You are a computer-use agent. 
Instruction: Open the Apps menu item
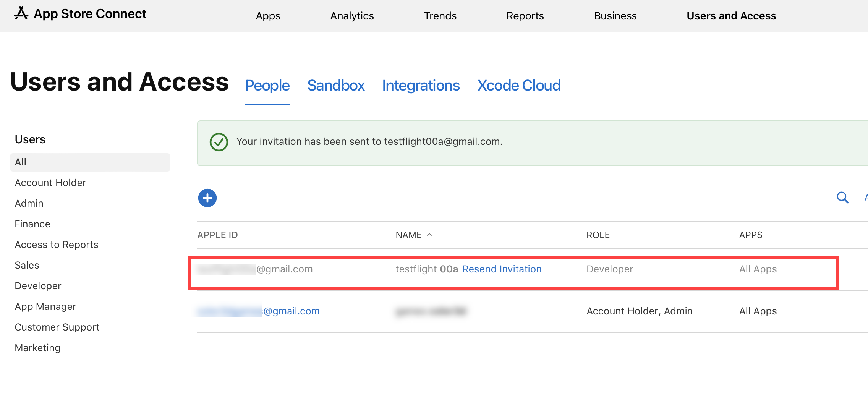268,16
